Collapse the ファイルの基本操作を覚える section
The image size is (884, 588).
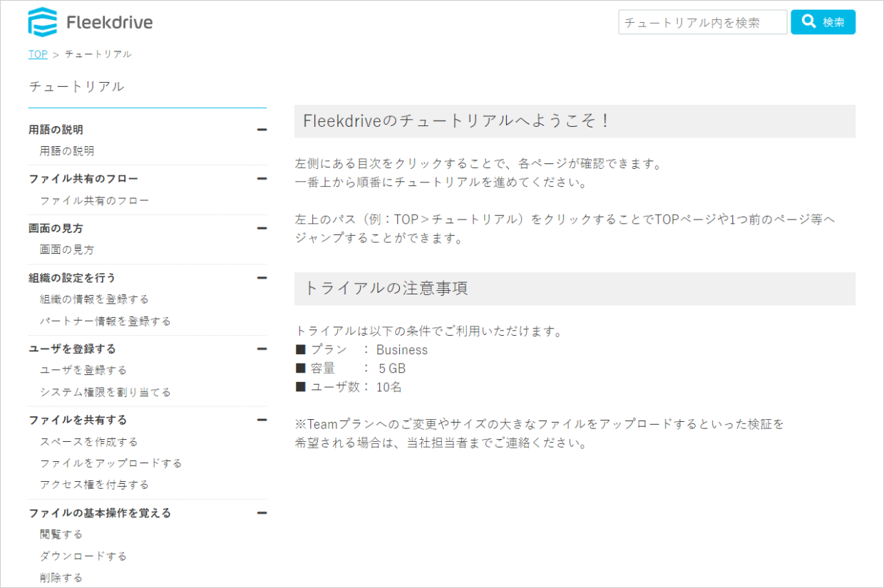coord(262,512)
